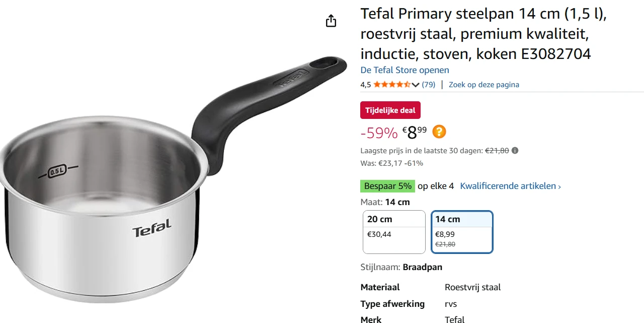644x323 pixels.
Task: Open the orange question mark price help
Action: click(x=438, y=131)
